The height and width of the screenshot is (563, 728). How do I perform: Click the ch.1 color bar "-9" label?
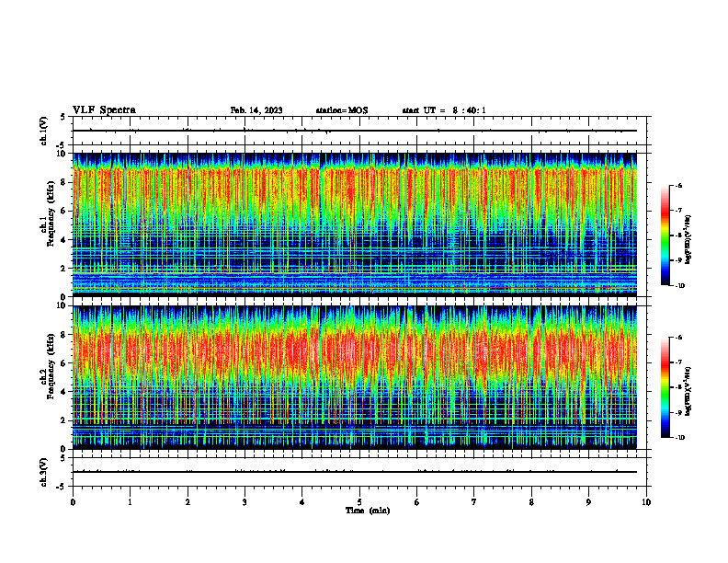coord(678,260)
